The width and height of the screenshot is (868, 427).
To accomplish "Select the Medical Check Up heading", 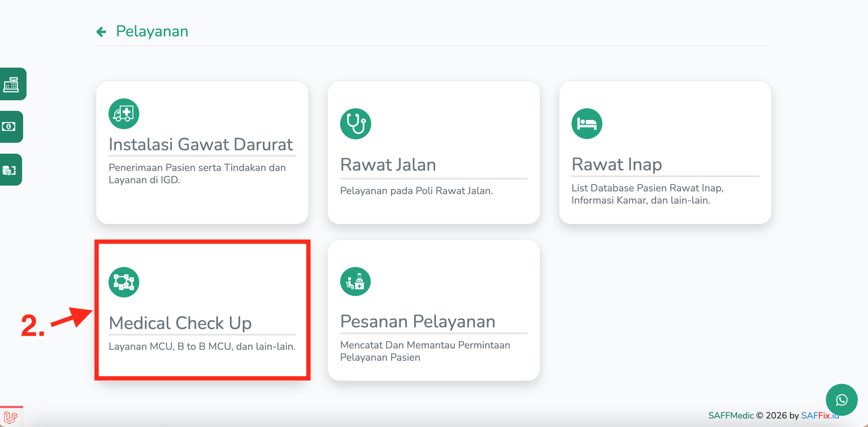I will 180,323.
